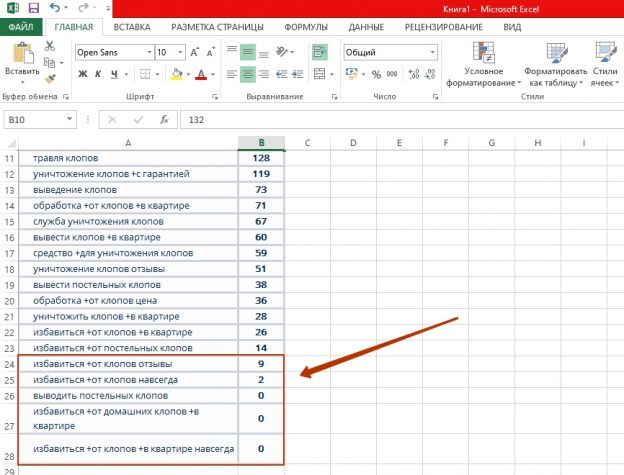624x475 pixels.
Task: Cut selection with the scissors icon
Action: coord(50,46)
